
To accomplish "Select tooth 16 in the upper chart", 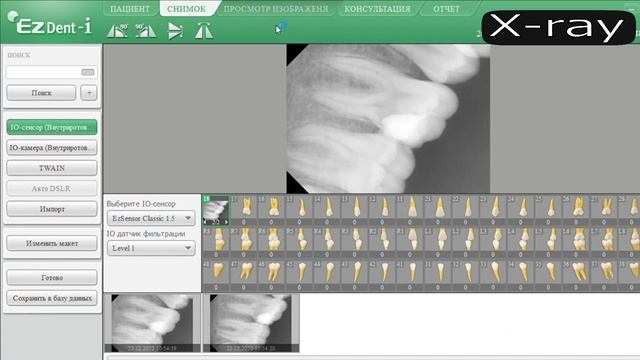I will [x=271, y=210].
